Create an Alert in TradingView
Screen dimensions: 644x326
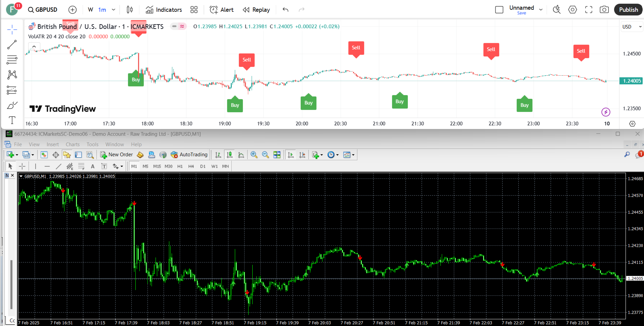click(x=221, y=10)
